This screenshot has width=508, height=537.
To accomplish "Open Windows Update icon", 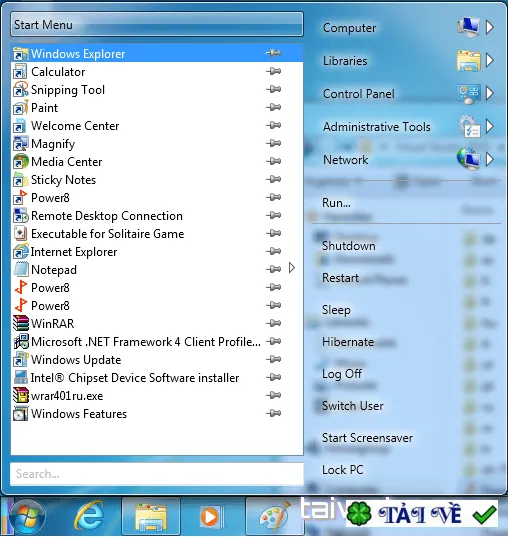I will point(20,360).
